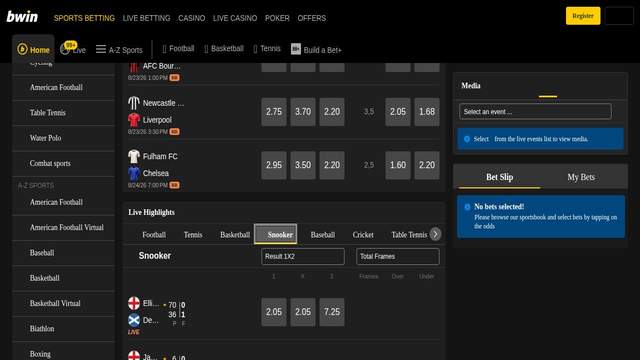Click the info icon in media notice
The height and width of the screenshot is (360, 640).
(467, 139)
